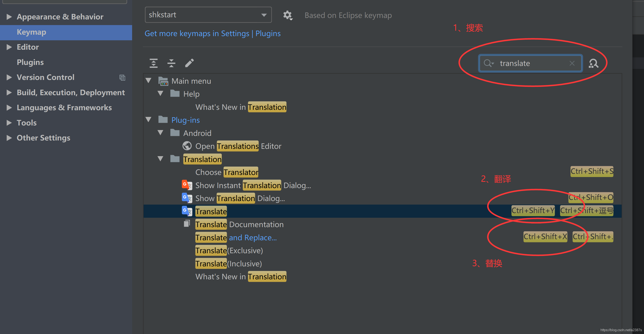The height and width of the screenshot is (334, 644).
Task: Click the Android folder icon
Action: (x=175, y=133)
